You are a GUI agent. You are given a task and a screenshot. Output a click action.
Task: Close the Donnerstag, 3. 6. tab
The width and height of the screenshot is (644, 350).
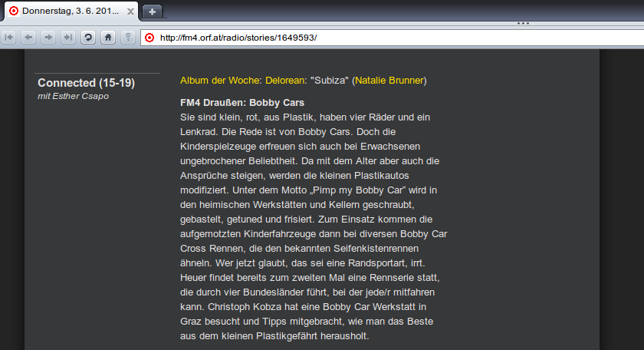[131, 12]
